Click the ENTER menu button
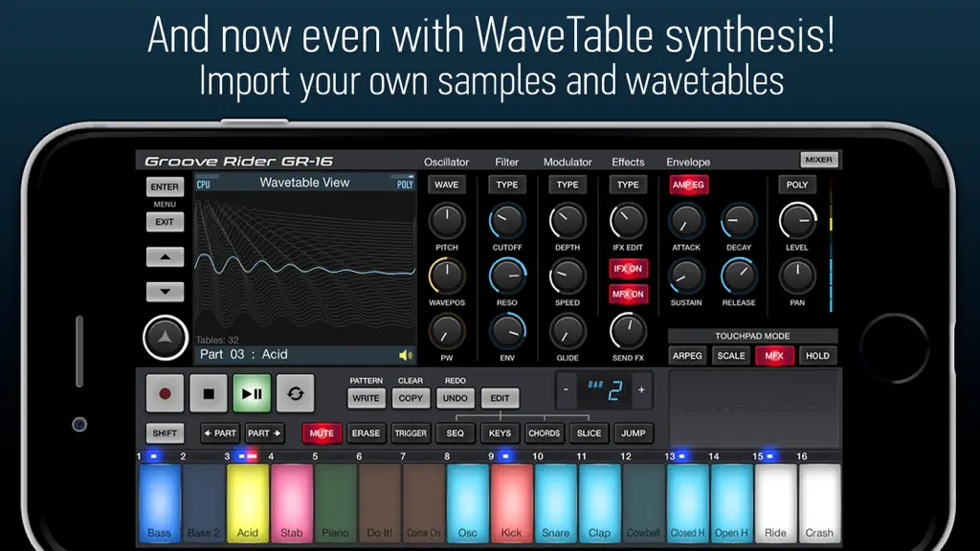Image resolution: width=980 pixels, height=551 pixels. click(165, 187)
